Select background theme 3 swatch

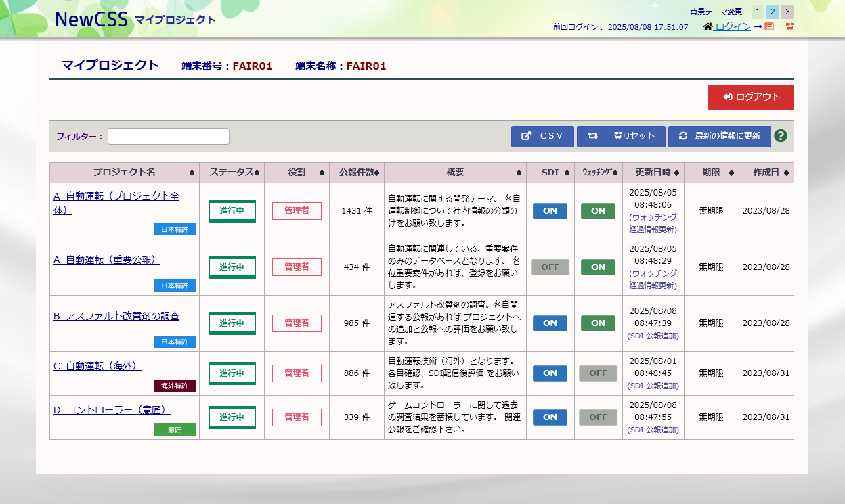tap(787, 12)
